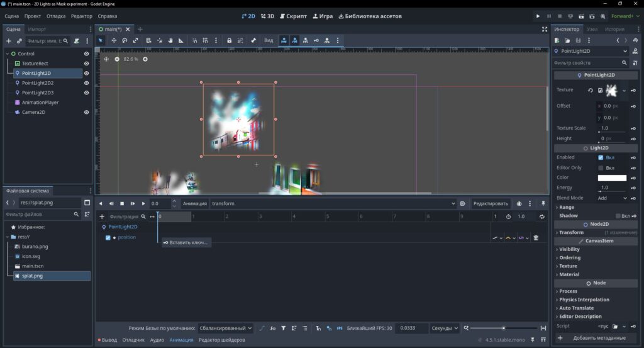Viewport: 644px width, 348px height.
Task: Open the Blend Mode Add dropdown
Action: [612, 198]
